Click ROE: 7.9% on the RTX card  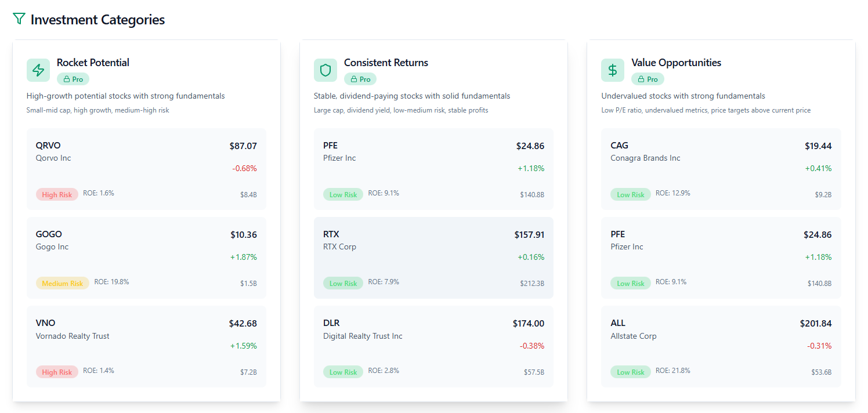(384, 282)
